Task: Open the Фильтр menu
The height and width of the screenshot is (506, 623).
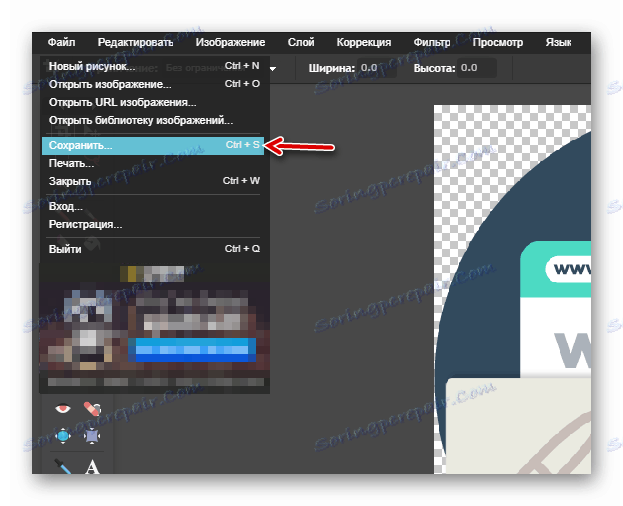Action: [431, 42]
